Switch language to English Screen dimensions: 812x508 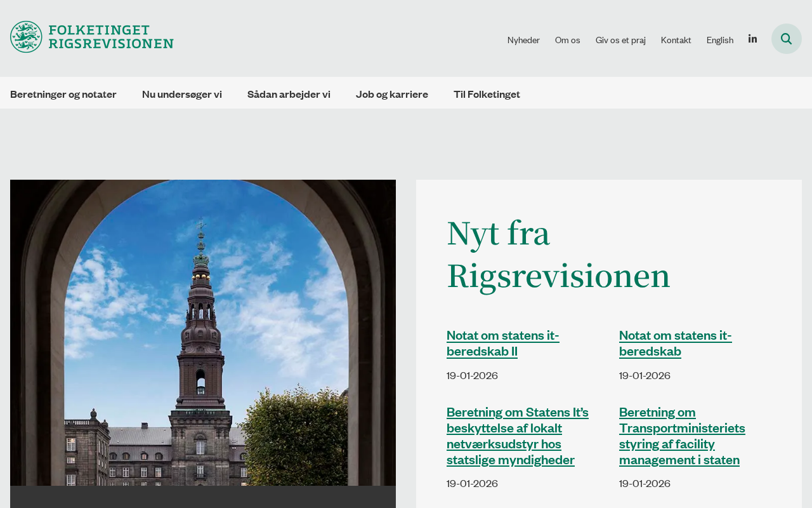[x=720, y=39]
